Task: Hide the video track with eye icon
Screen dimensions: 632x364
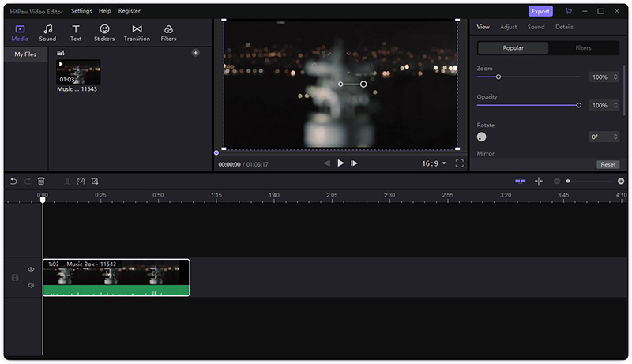Action: pyautogui.click(x=31, y=269)
